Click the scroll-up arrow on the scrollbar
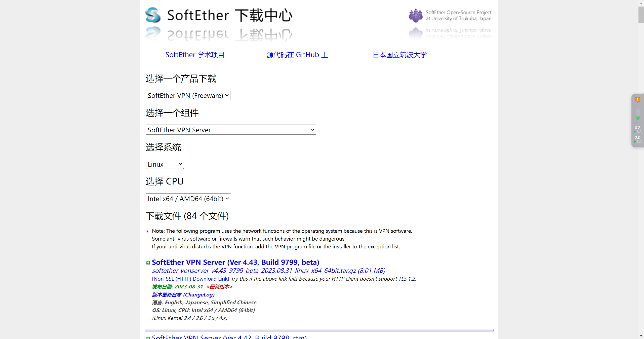 coord(641,3)
